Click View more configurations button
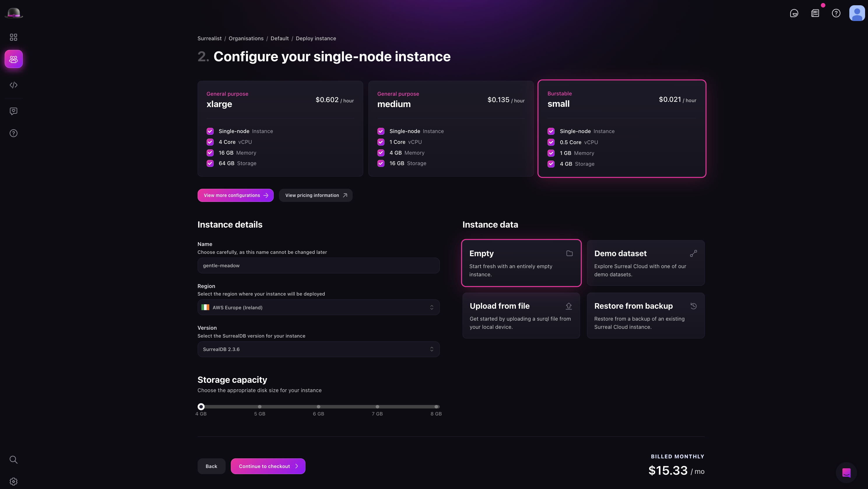The image size is (868, 489). click(235, 195)
